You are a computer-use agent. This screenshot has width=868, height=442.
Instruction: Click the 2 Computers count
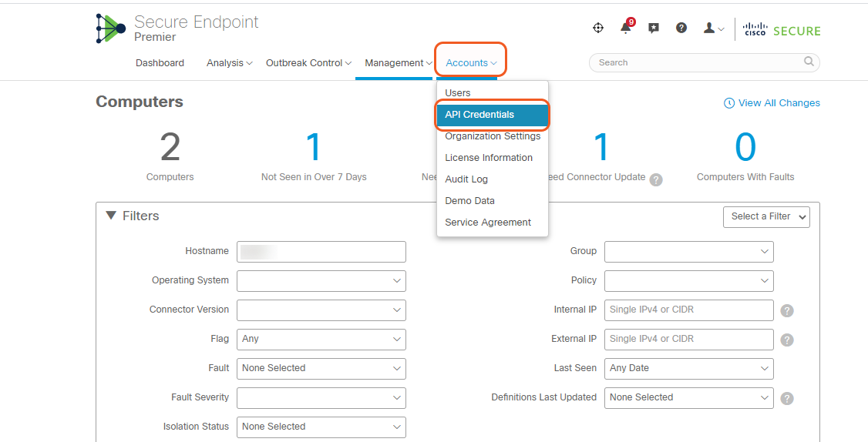[170, 149]
